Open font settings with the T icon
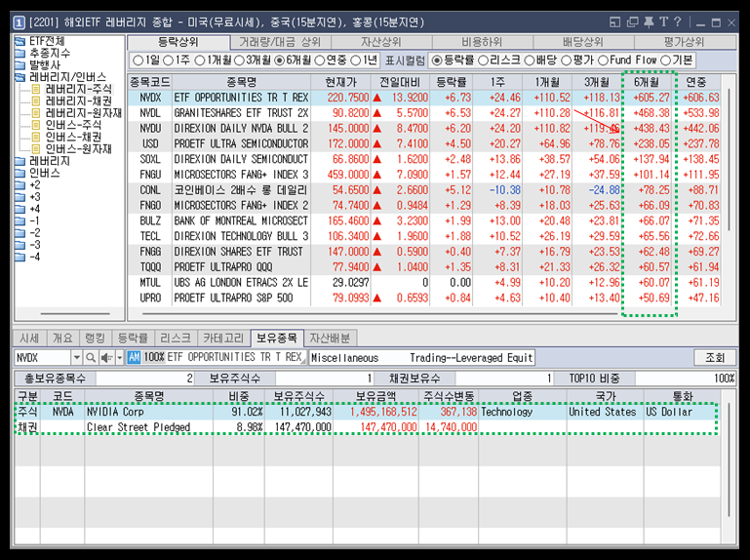The image size is (750, 560). [x=663, y=22]
